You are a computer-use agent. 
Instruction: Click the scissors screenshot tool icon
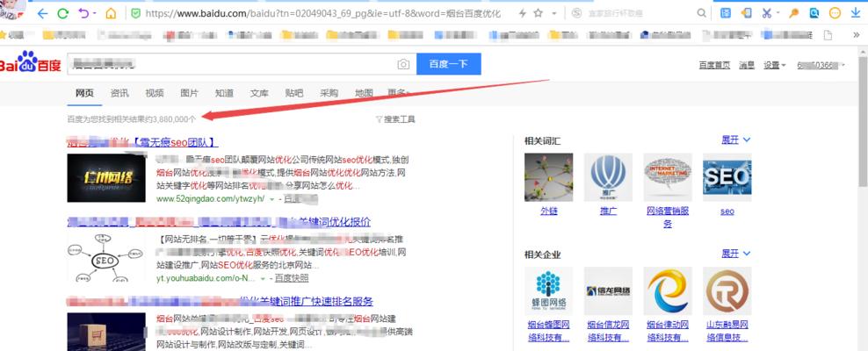[767, 13]
